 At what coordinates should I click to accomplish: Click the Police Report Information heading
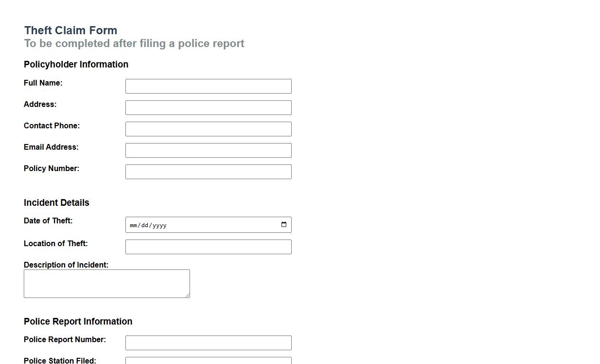point(78,321)
